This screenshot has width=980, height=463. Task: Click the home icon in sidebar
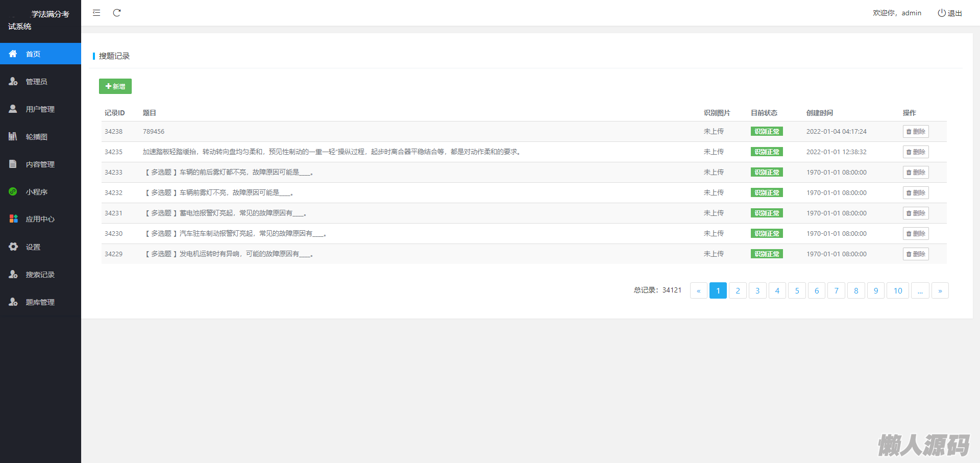click(x=13, y=54)
